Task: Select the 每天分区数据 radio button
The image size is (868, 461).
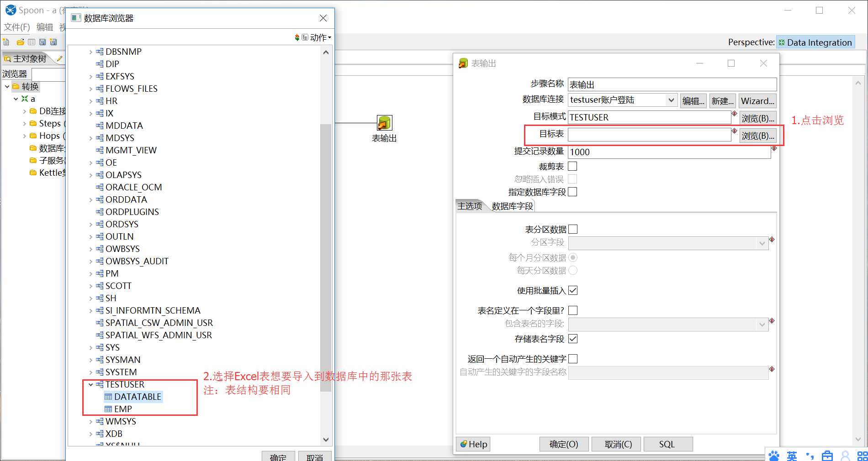Action: pyautogui.click(x=573, y=270)
